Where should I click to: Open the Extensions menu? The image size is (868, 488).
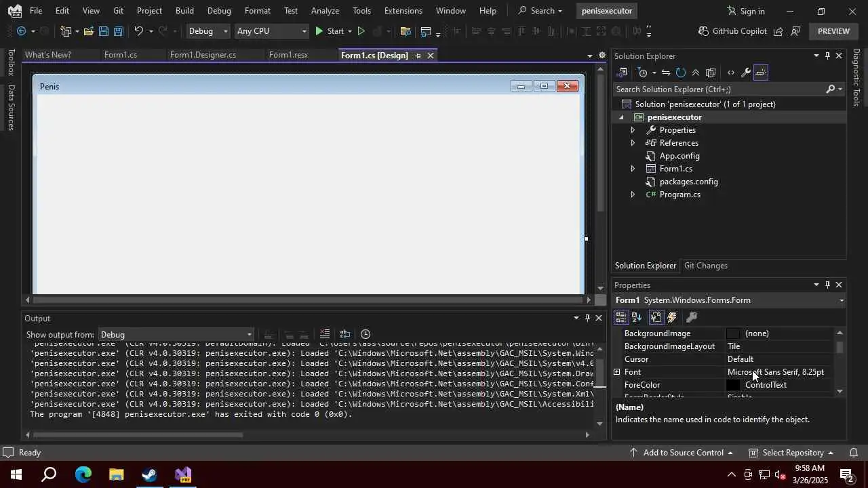[403, 11]
